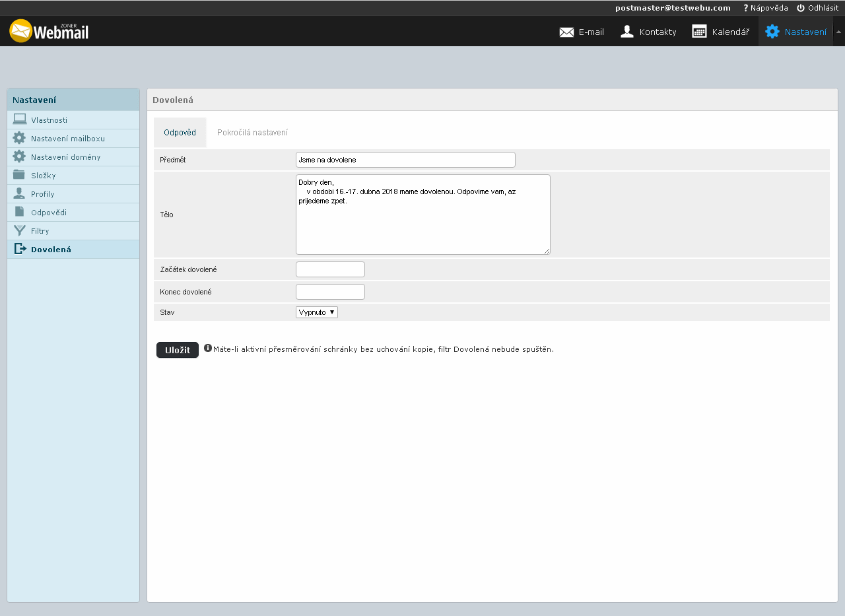The image size is (845, 616).
Task: Click the Začátek dovolené date field
Action: [330, 269]
